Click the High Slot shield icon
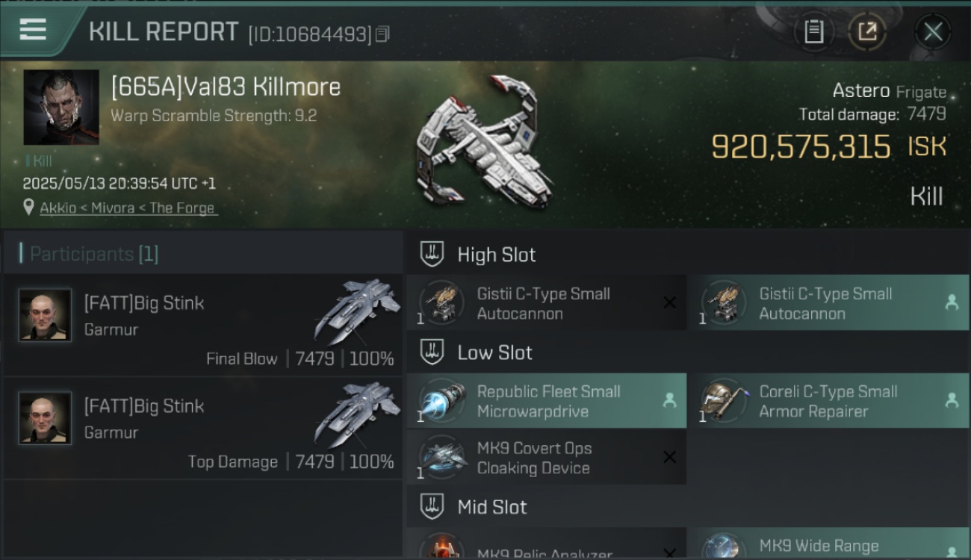 coord(432,255)
